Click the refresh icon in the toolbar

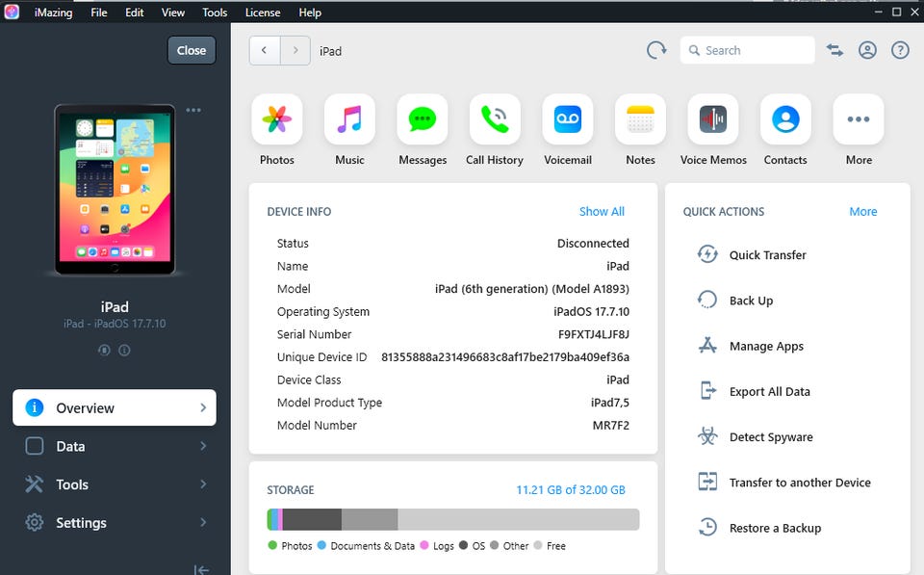coord(656,50)
